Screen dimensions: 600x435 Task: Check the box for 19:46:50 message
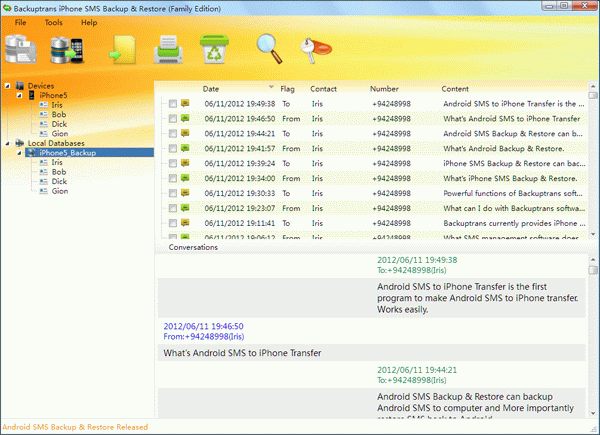[173, 119]
